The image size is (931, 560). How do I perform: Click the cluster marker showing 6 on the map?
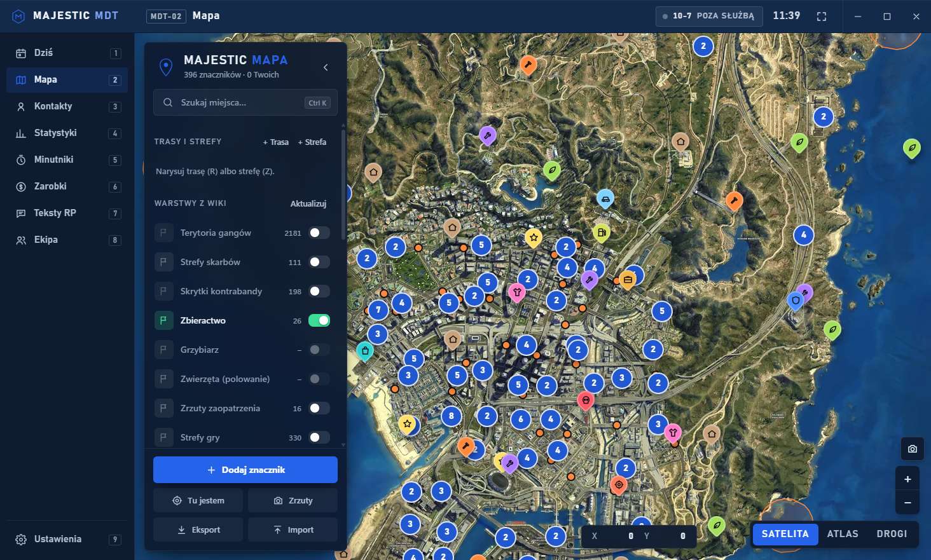(521, 419)
